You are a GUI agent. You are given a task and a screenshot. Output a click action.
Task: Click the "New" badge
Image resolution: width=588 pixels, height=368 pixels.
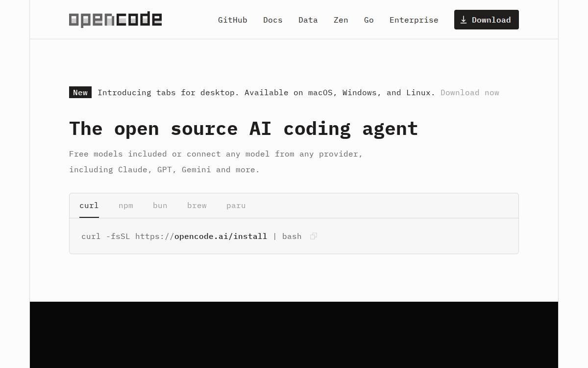point(80,92)
